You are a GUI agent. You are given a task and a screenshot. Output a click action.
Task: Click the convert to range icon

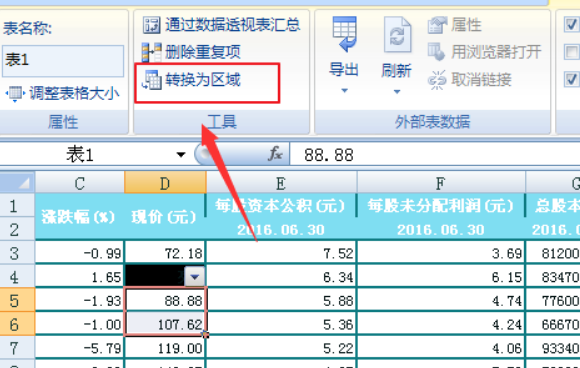pos(152,80)
